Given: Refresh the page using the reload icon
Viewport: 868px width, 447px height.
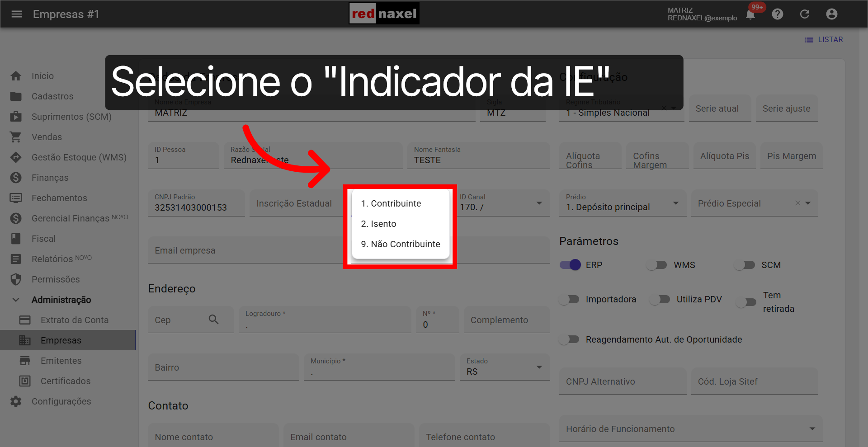Looking at the screenshot, I should [x=805, y=14].
